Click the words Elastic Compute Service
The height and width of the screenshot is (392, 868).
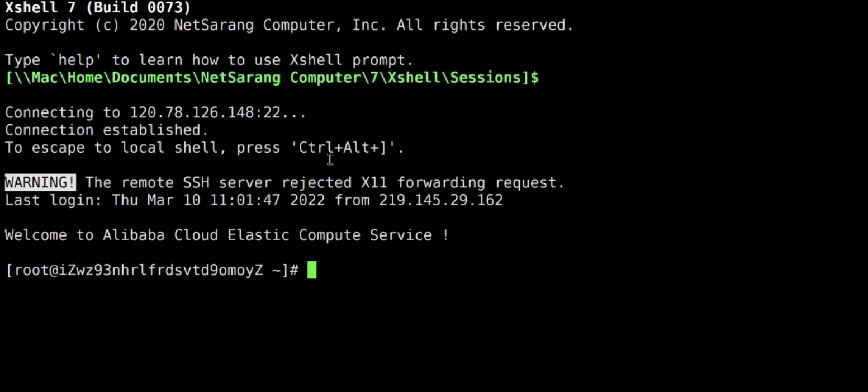coord(330,235)
